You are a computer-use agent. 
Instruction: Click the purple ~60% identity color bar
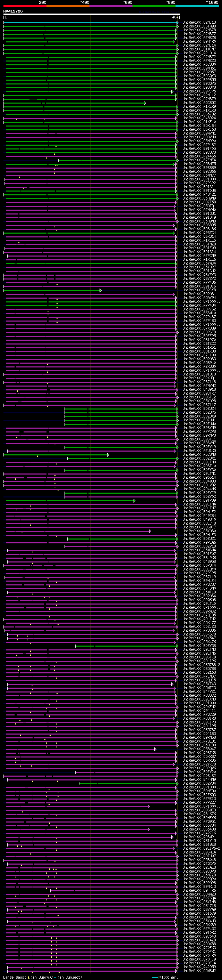pos(111,6)
